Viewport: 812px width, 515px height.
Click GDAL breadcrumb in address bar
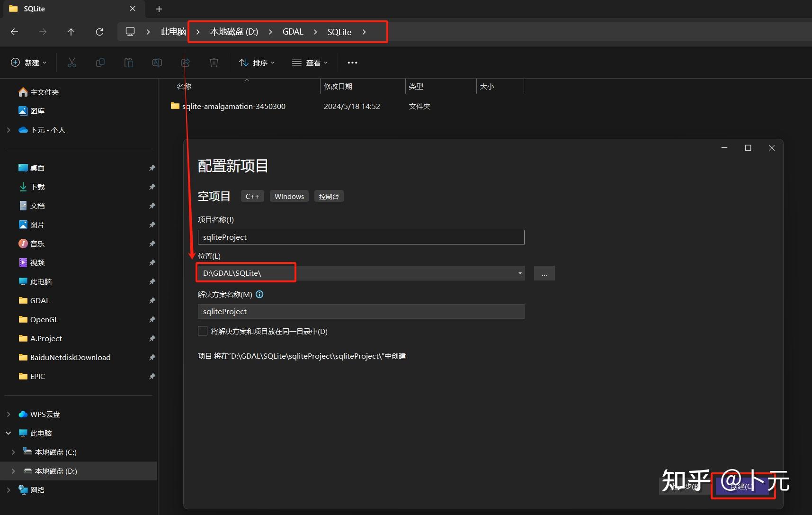(293, 32)
